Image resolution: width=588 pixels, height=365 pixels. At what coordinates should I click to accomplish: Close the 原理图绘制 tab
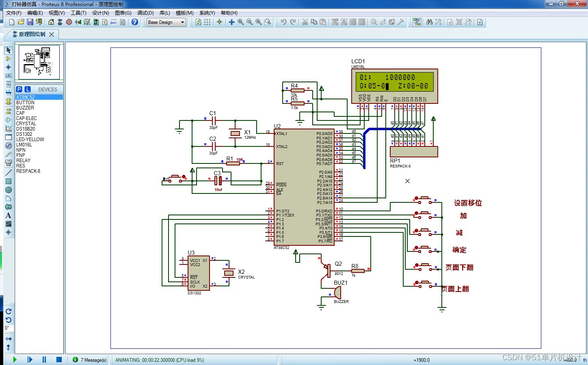tap(52, 34)
